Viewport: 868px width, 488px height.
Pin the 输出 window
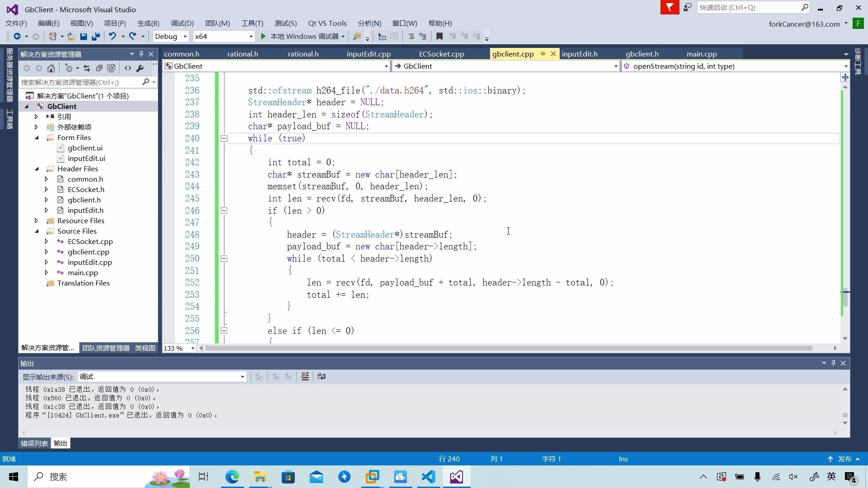[x=833, y=363]
